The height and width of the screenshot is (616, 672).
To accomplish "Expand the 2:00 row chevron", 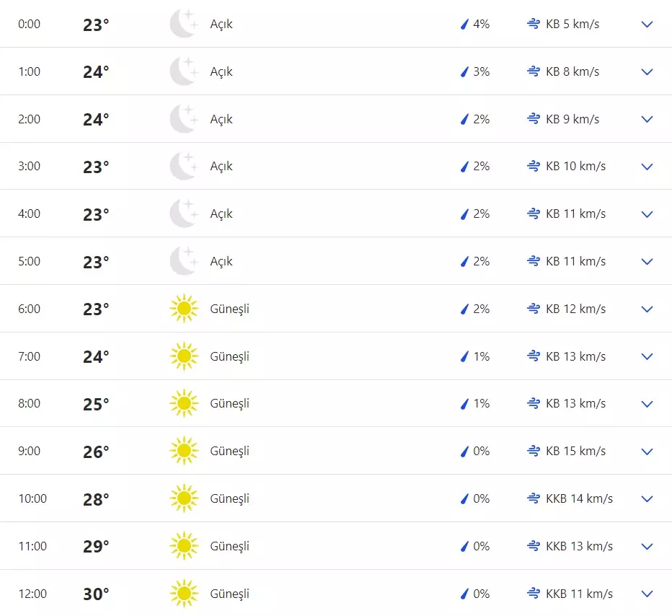I will tap(647, 119).
